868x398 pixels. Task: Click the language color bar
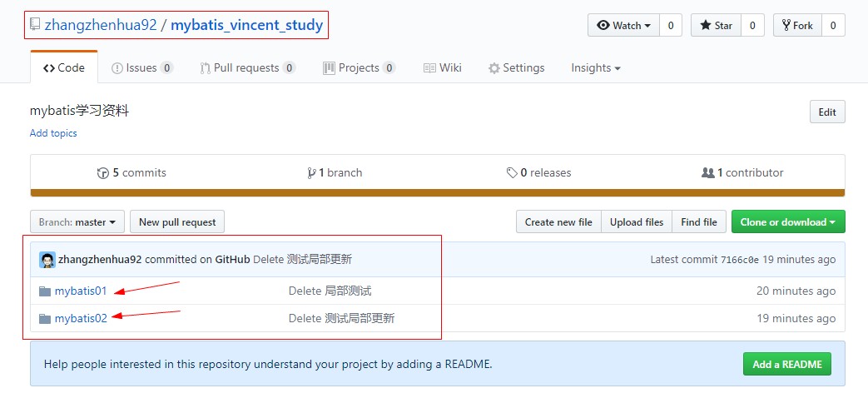pos(437,192)
